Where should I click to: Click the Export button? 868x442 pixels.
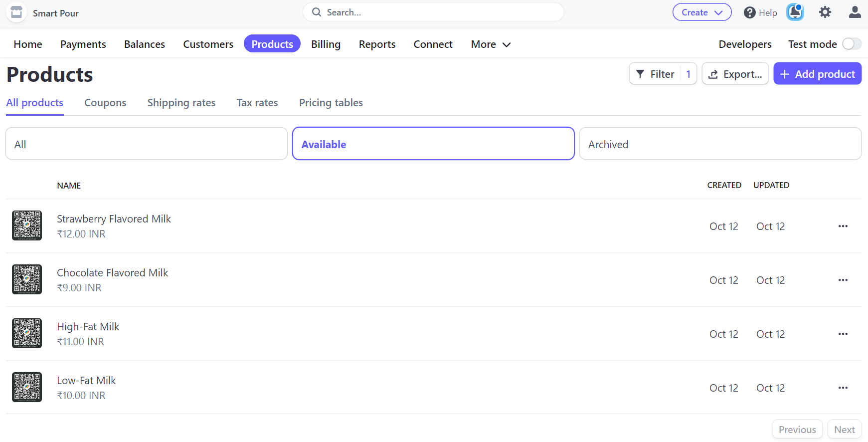pos(735,74)
